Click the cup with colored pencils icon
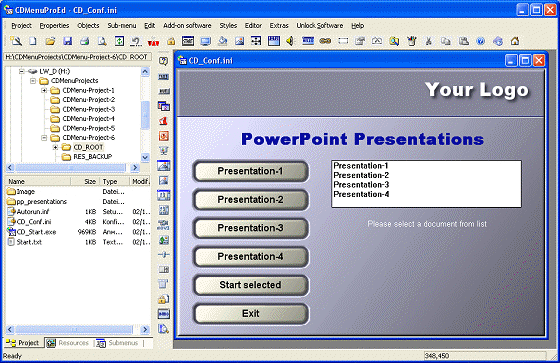The image size is (560, 363). click(x=412, y=41)
